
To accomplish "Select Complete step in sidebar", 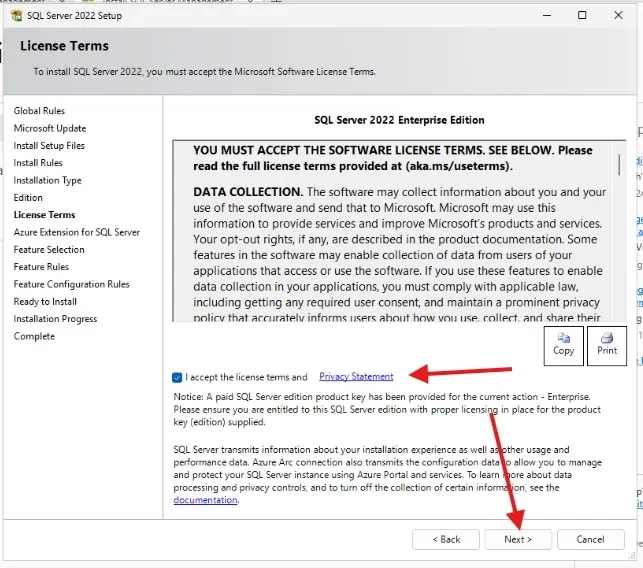I will (34, 336).
